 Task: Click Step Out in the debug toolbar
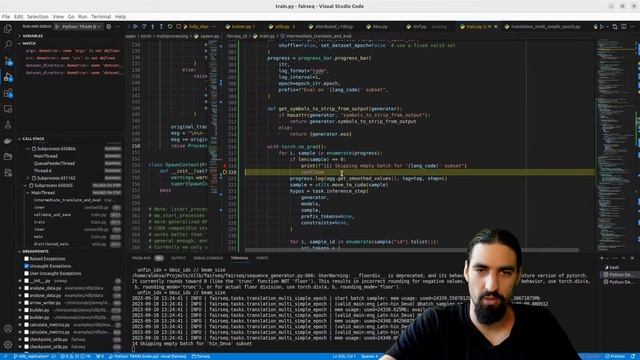click(161, 27)
